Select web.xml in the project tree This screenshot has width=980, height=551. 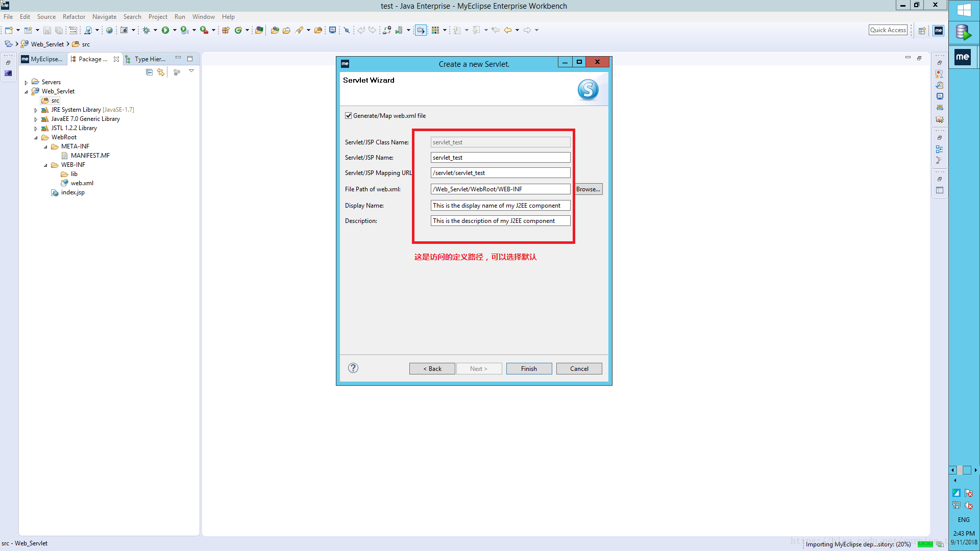click(x=82, y=183)
